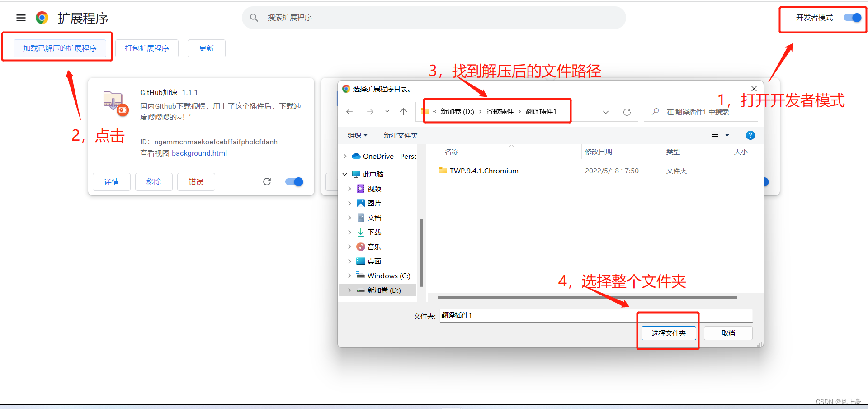This screenshot has height=409, width=868.
Task: Expand 图片 tree node
Action: point(349,203)
